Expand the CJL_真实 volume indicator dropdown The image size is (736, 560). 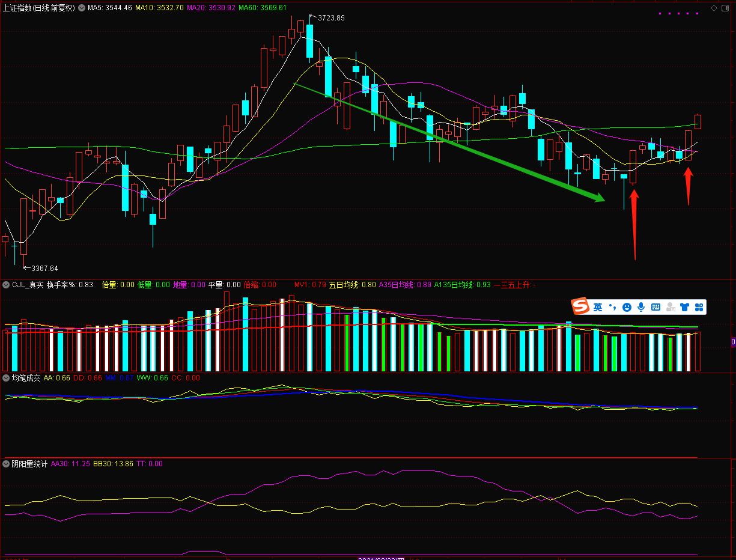tap(6, 284)
